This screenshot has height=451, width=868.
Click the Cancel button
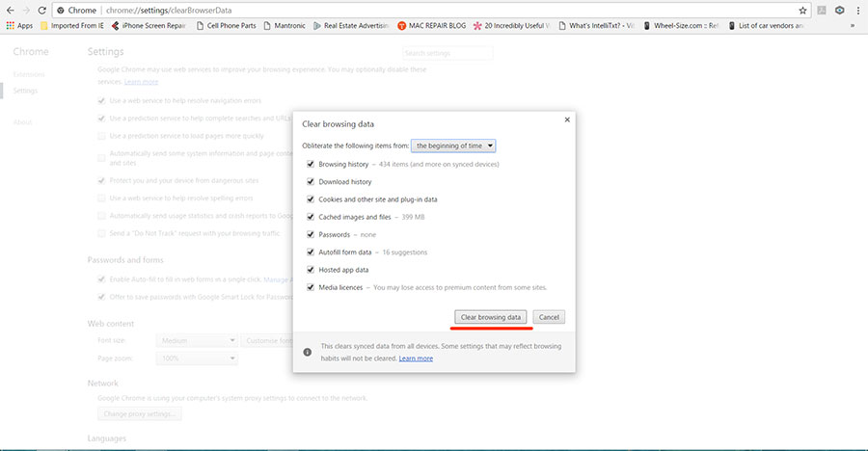[549, 317]
